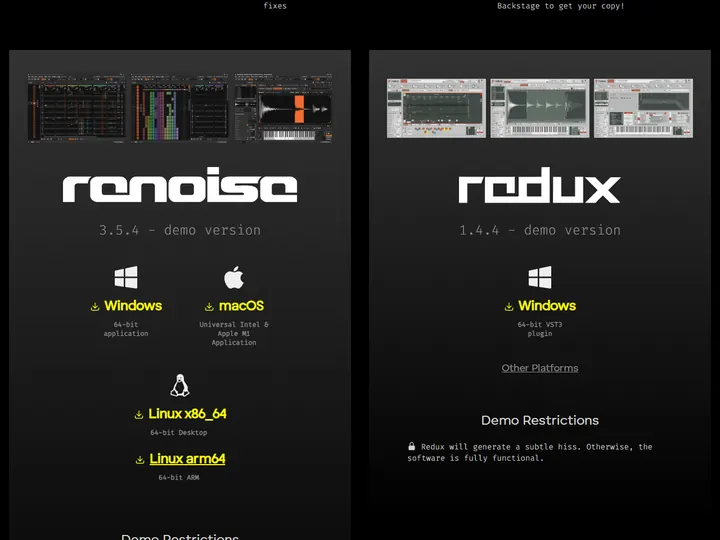Image resolution: width=720 pixels, height=540 pixels.
Task: Open first Redux screenshot thumbnail
Action: (x=436, y=108)
